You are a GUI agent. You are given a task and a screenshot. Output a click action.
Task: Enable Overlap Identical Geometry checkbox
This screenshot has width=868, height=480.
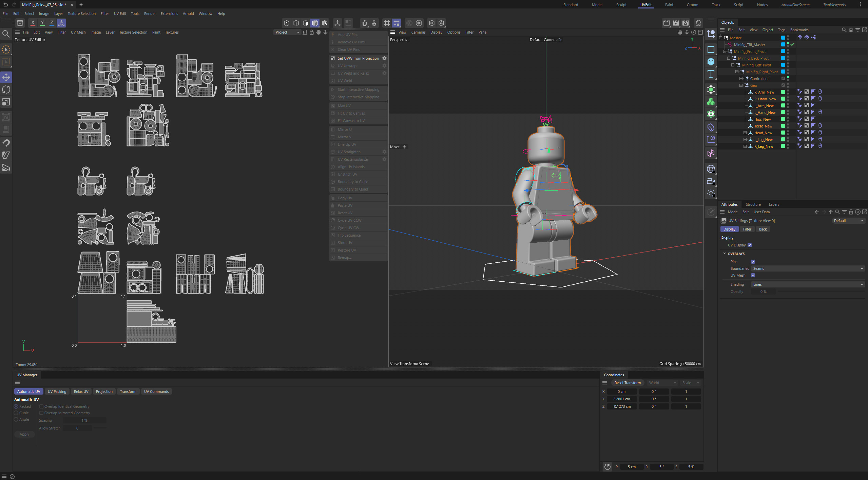coord(41,406)
